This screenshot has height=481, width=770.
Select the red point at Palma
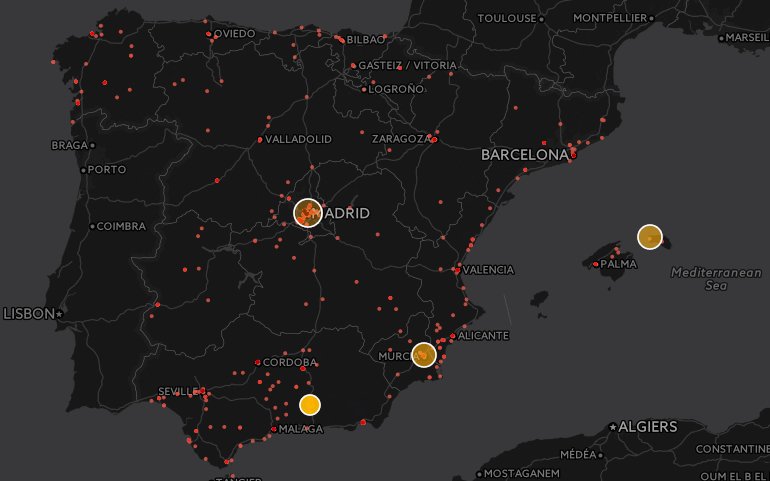(x=596, y=265)
